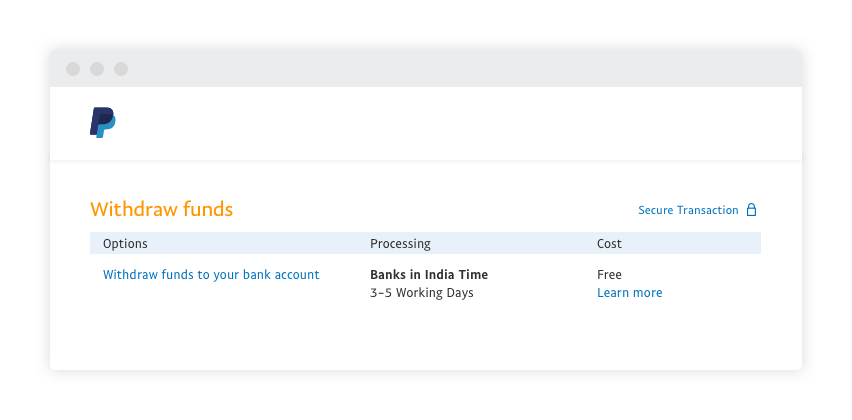Click the empty white header right of the PayPal logo
Viewport: 852px width, 420px height.
[x=450, y=123]
